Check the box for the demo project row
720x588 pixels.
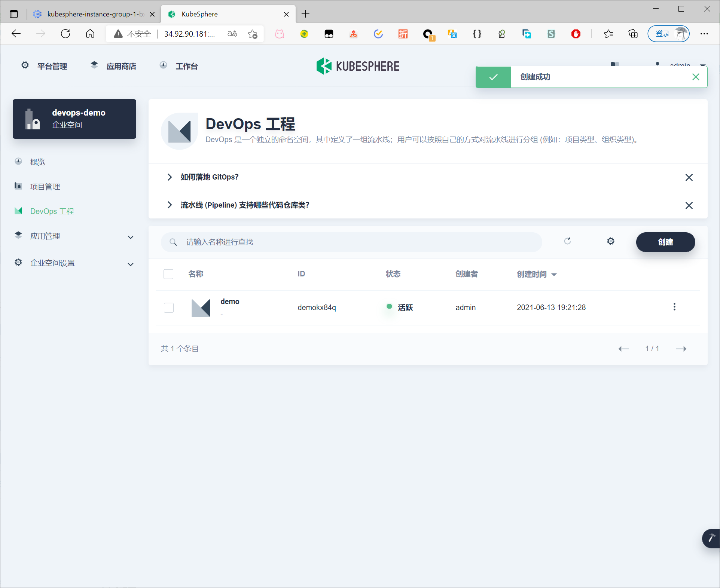(169, 307)
